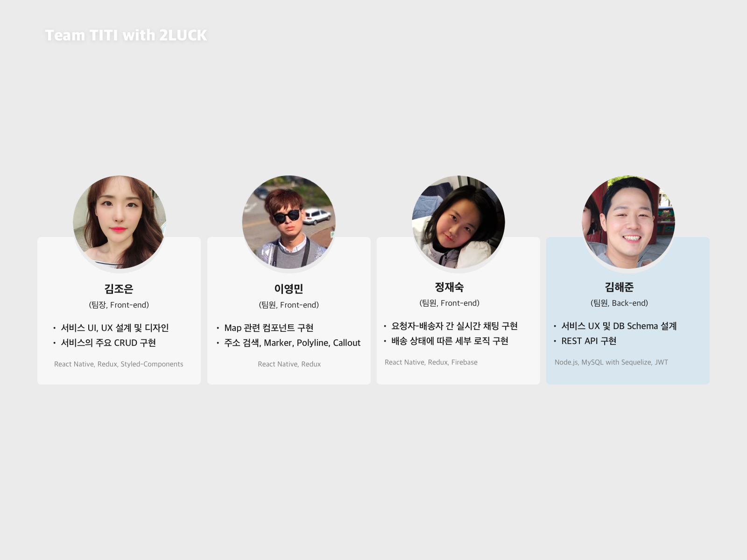This screenshot has height=560, width=747.
Task: Click 김조은's circular profile photo
Action: tap(120, 222)
